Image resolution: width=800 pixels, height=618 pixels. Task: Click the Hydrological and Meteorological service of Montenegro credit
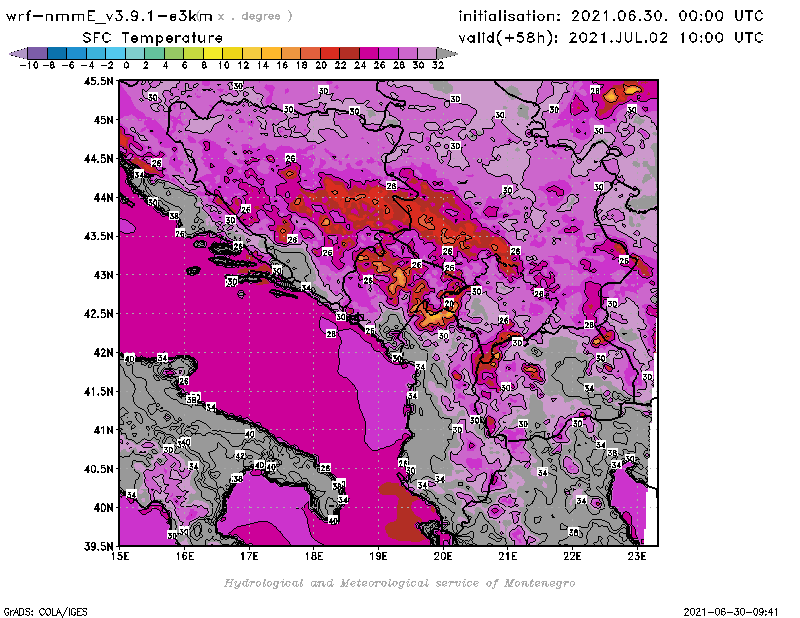pos(399,583)
